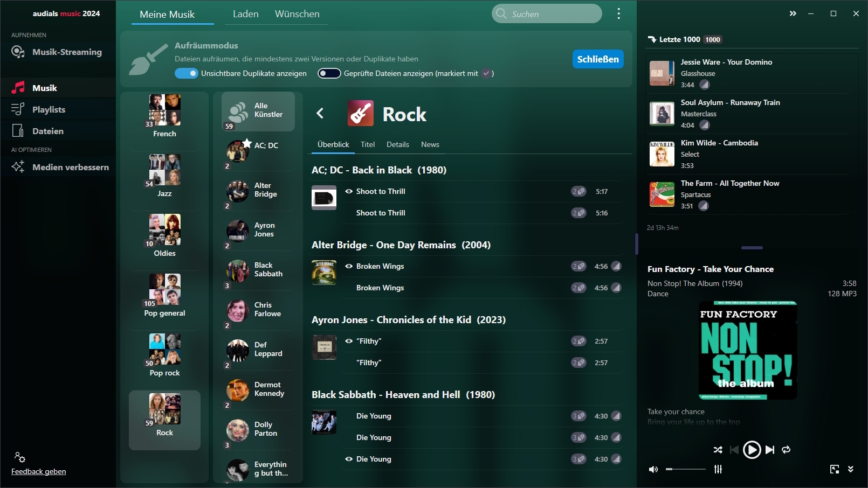Click the Schließen button

[x=598, y=59]
